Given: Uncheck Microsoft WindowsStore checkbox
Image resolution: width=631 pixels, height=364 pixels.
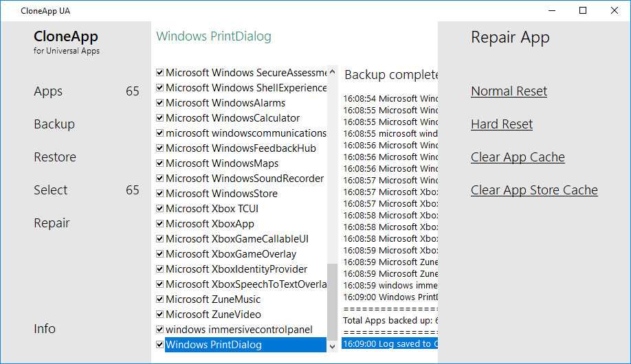Looking at the screenshot, I should click(x=160, y=194).
